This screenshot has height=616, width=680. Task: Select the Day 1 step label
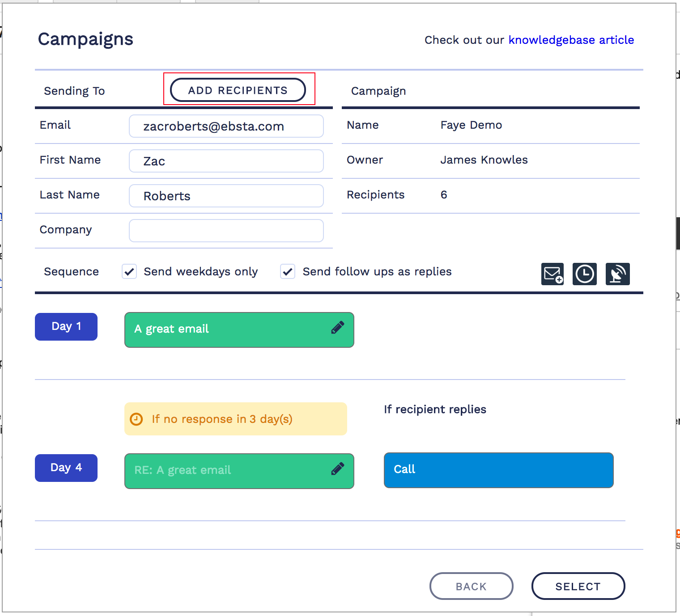coord(66,327)
